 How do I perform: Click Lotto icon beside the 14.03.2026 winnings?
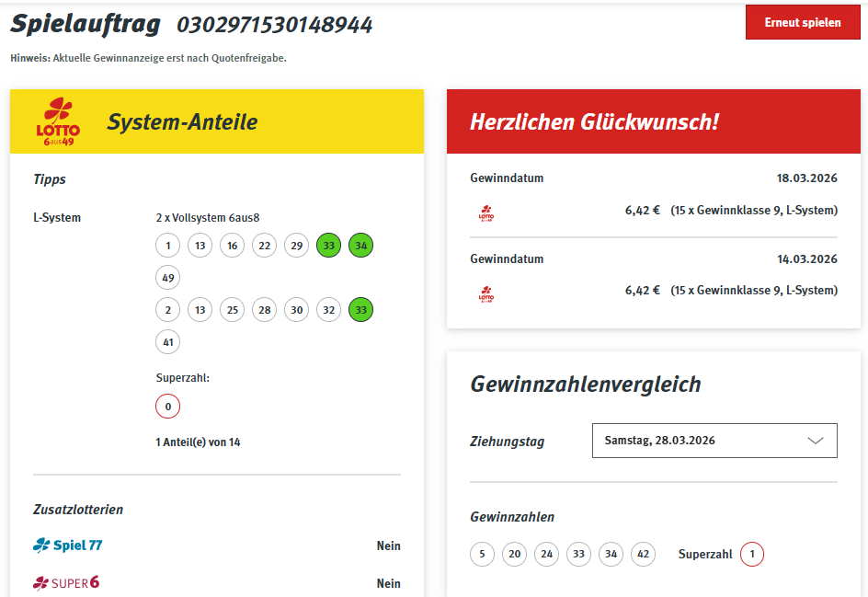point(486,294)
